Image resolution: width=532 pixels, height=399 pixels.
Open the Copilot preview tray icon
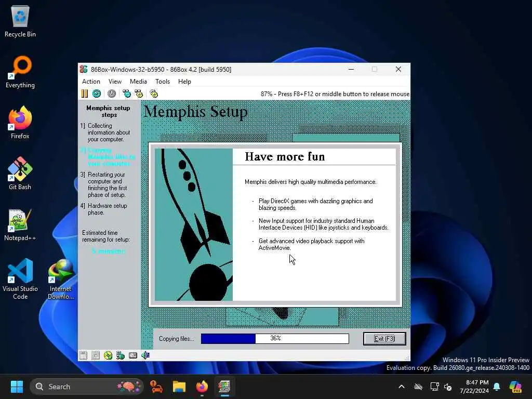click(515, 387)
